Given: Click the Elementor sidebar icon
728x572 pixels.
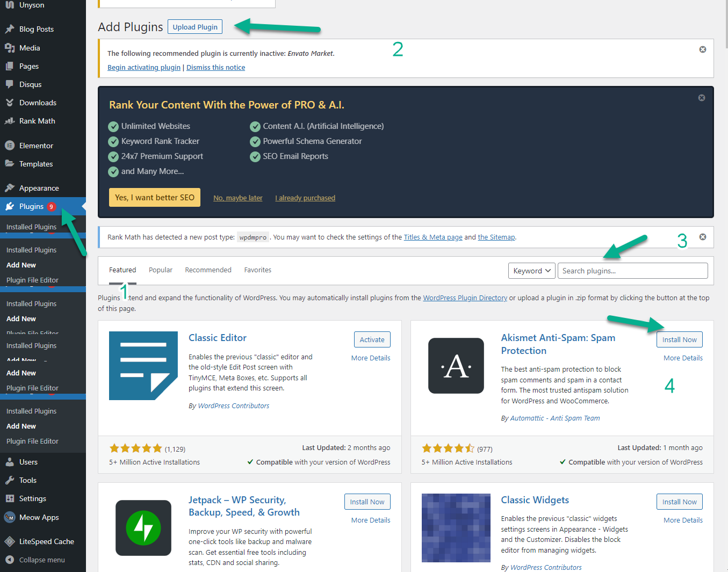Looking at the screenshot, I should coord(10,146).
